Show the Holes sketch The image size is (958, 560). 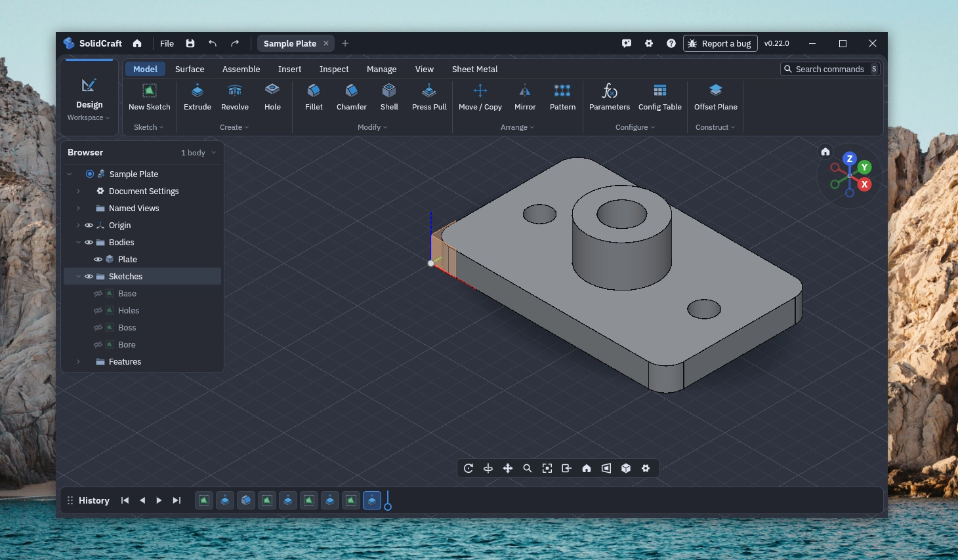point(98,311)
